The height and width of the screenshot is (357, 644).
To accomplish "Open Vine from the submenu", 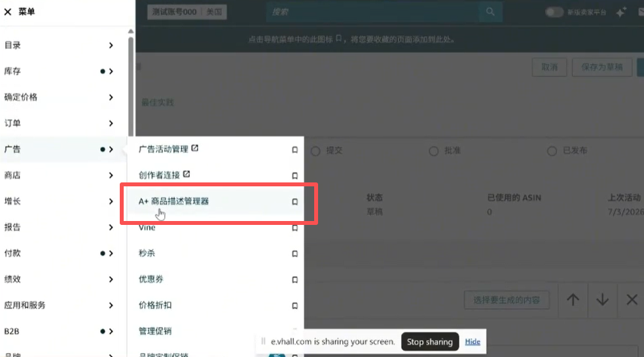I will click(147, 228).
